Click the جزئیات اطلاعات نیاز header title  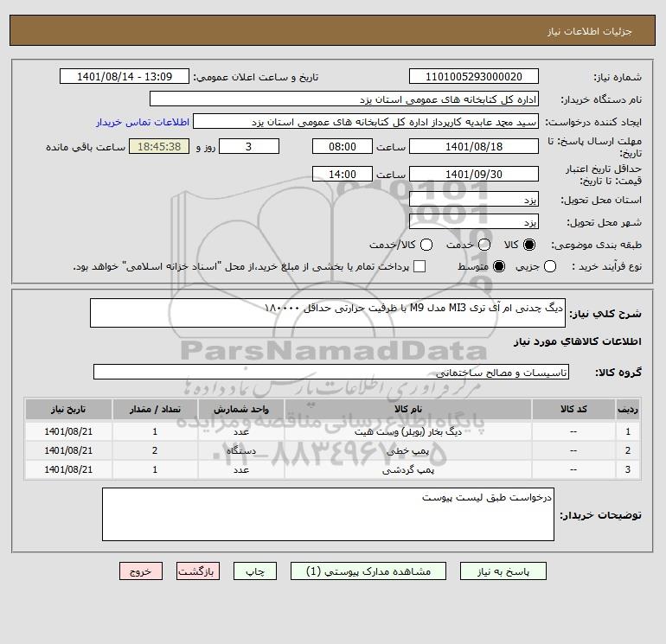589,32
